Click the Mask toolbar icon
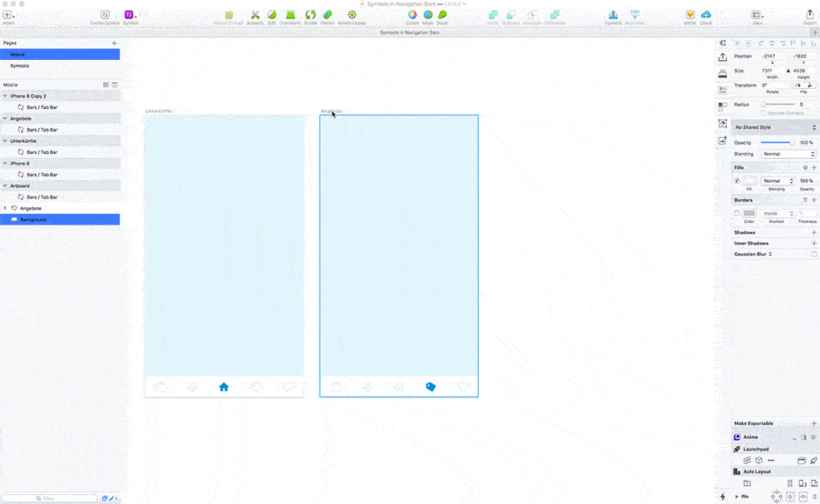Image resolution: width=820 pixels, height=504 pixels. click(x=427, y=15)
